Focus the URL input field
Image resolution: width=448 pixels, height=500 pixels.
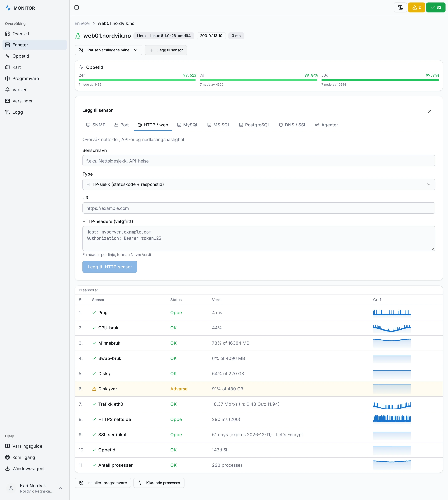(259, 208)
